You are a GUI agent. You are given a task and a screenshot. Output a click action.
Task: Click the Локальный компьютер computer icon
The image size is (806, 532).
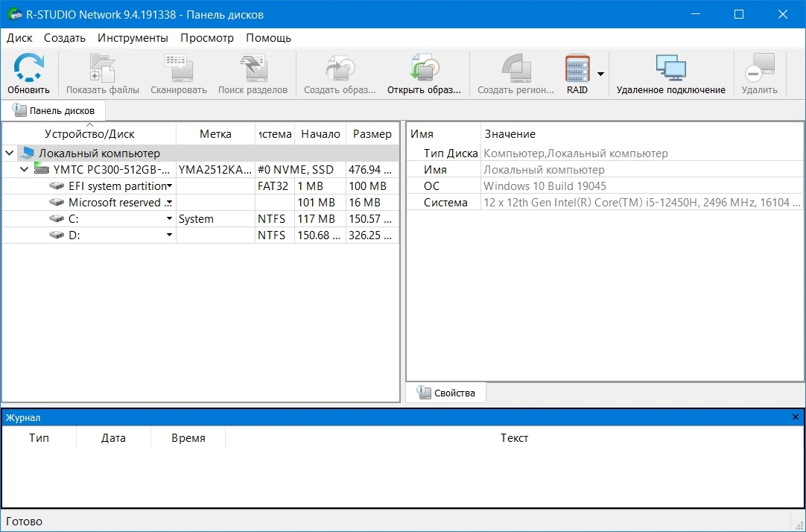point(28,153)
